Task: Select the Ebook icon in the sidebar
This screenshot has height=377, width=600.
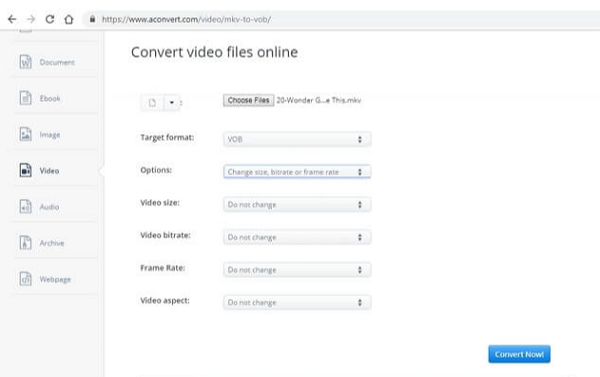Action: (x=26, y=98)
